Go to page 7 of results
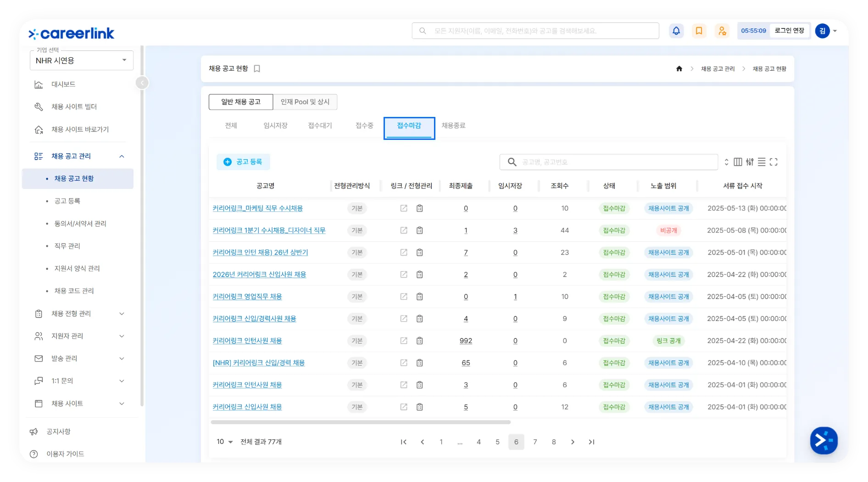Image resolution: width=868 pixels, height=482 pixels. point(535,442)
